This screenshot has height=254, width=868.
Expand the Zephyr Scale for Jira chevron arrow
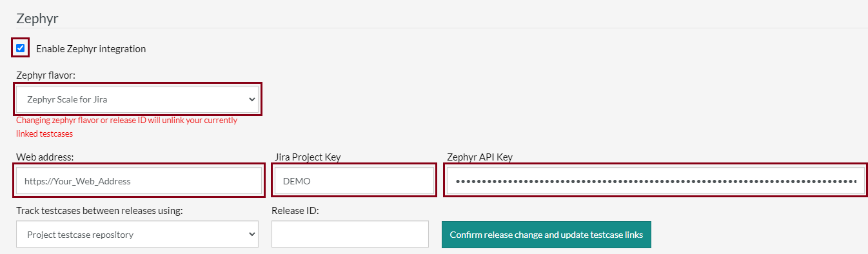[x=252, y=99]
